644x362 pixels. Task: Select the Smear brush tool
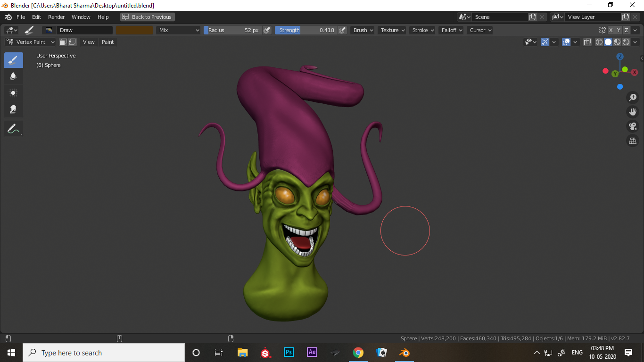13,109
